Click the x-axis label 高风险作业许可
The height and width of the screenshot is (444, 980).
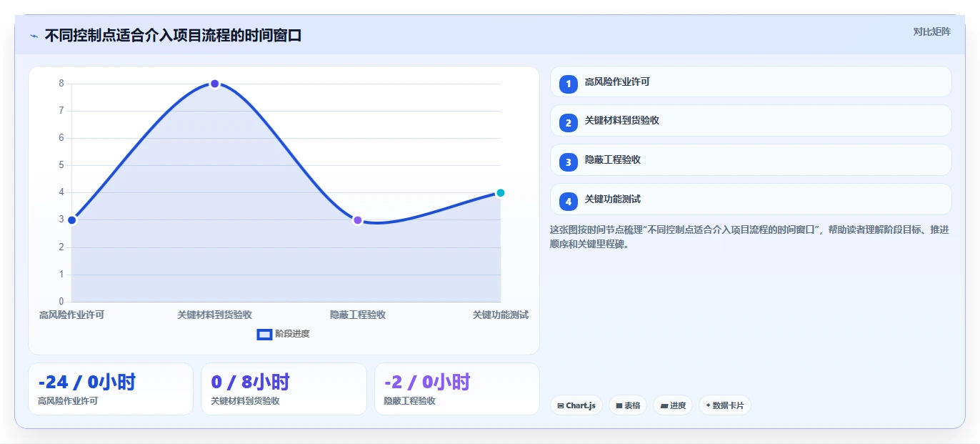point(71,315)
